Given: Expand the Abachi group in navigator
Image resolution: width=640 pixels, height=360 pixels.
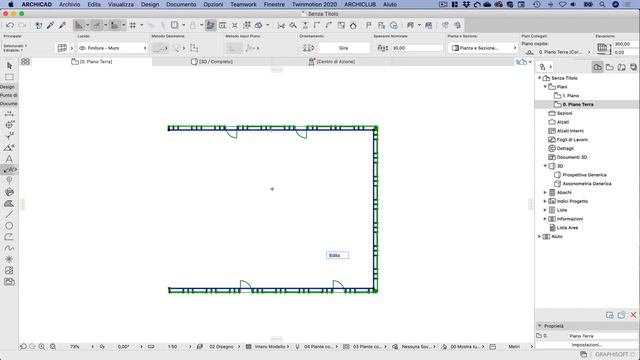Looking at the screenshot, I should pos(545,192).
